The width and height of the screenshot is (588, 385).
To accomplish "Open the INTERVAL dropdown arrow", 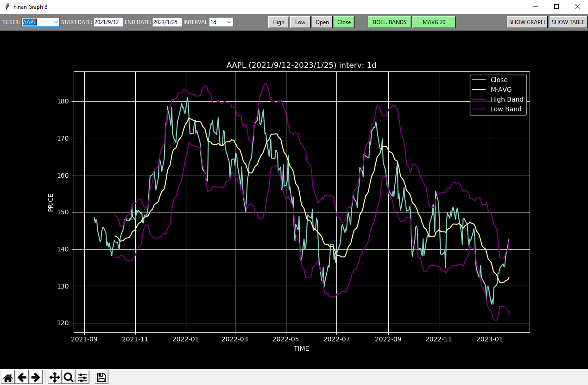I will pyautogui.click(x=229, y=22).
